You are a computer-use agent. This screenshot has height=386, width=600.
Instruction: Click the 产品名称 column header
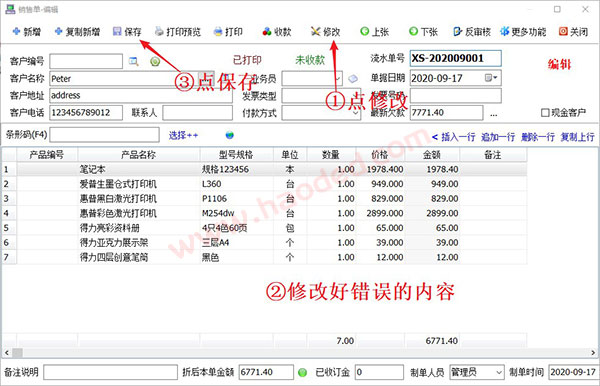click(x=139, y=155)
